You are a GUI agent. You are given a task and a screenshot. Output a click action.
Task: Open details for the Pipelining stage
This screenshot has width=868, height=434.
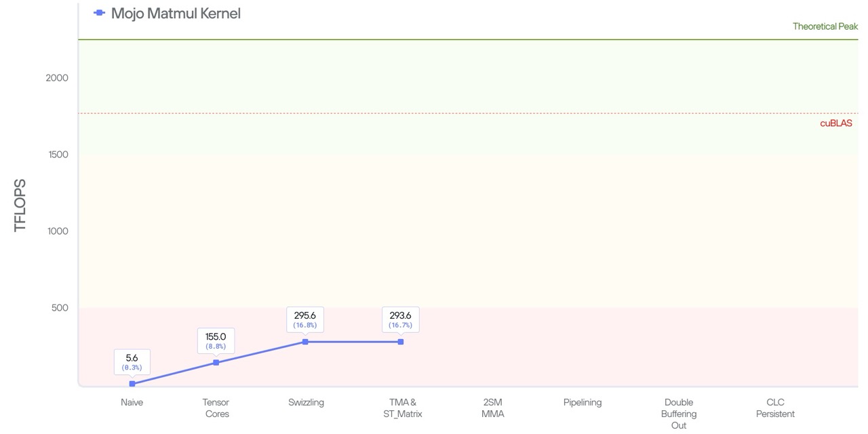click(583, 402)
